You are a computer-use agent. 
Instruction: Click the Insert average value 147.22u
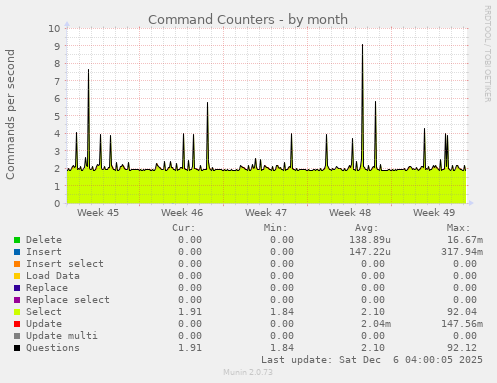(x=370, y=252)
